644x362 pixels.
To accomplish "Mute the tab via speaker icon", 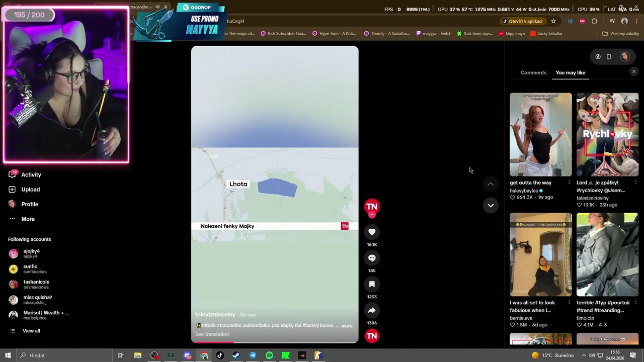I will point(157,7).
